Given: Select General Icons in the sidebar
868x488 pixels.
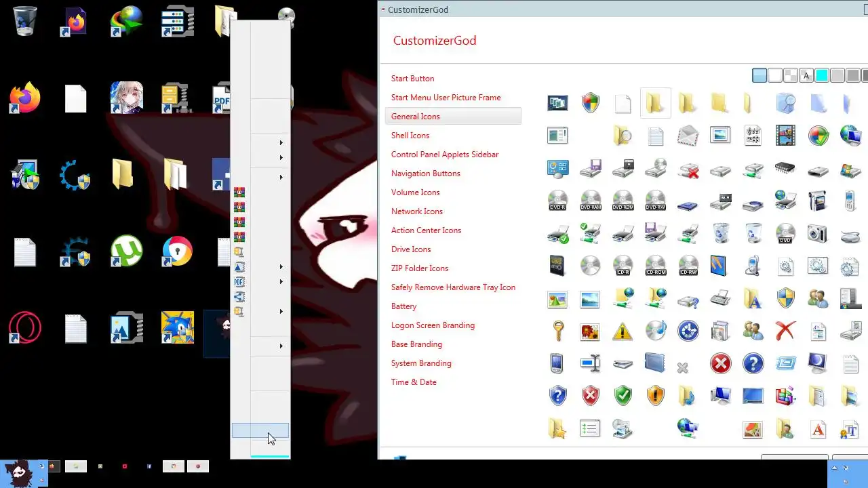Looking at the screenshot, I should (x=453, y=117).
